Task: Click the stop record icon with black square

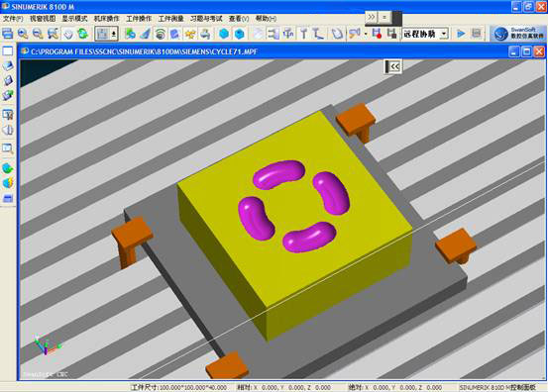Action: pyautogui.click(x=391, y=34)
